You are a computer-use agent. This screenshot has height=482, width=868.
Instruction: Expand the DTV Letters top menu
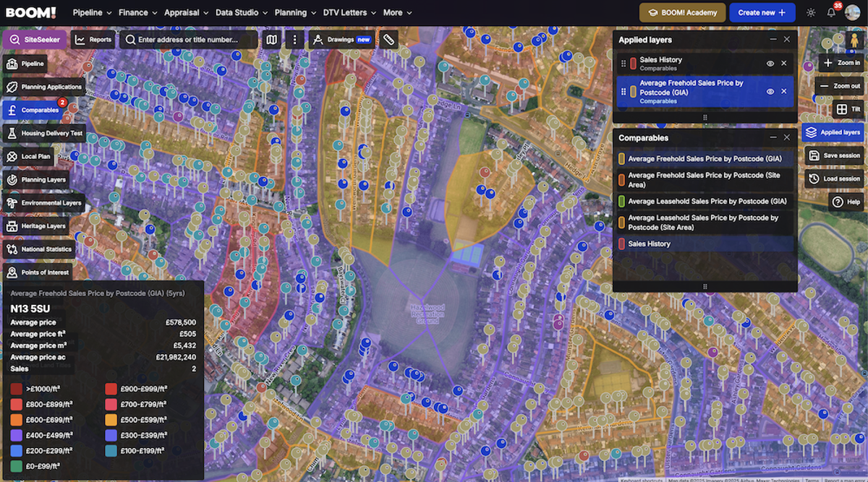tap(349, 12)
